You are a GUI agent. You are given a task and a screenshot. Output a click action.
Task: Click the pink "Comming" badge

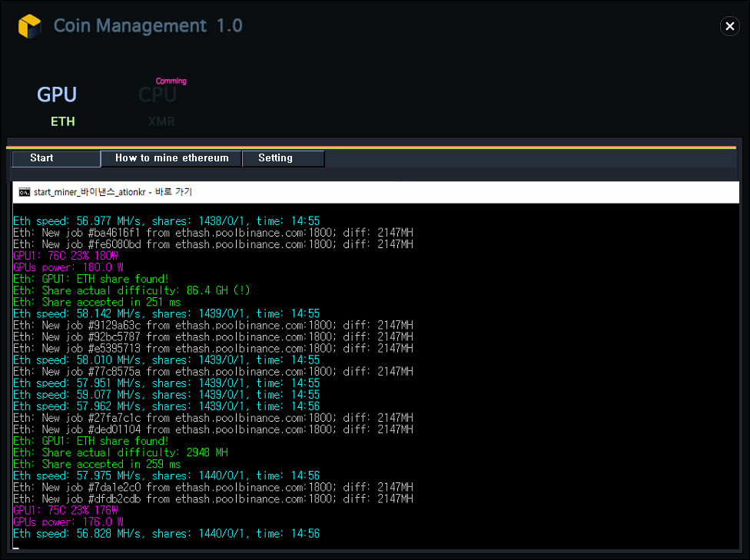click(x=171, y=81)
